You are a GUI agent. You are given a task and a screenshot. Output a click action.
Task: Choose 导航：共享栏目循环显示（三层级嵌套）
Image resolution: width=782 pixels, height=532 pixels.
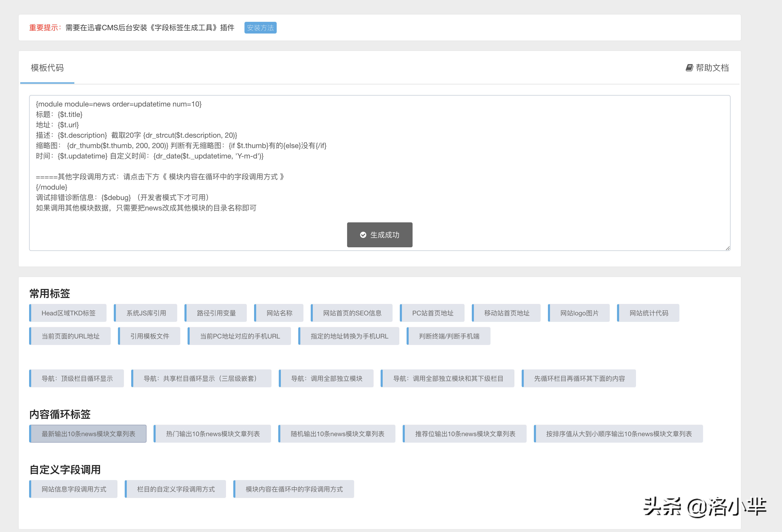(202, 378)
